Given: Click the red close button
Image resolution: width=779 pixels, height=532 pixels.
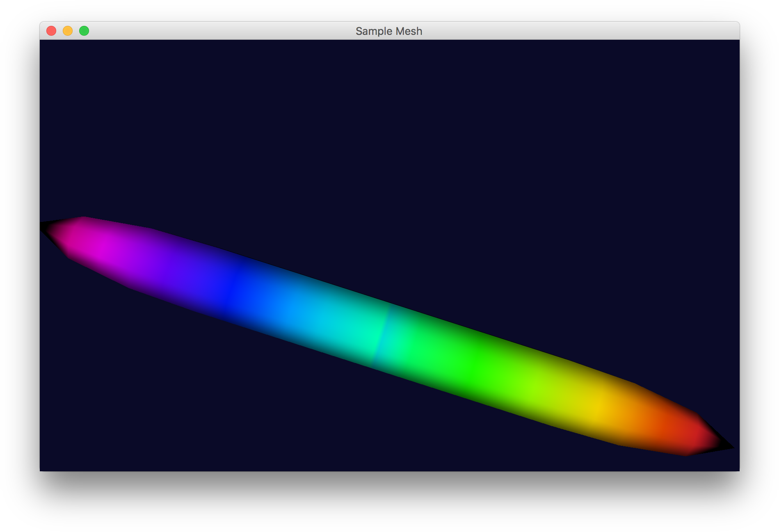Looking at the screenshot, I should click(x=51, y=30).
